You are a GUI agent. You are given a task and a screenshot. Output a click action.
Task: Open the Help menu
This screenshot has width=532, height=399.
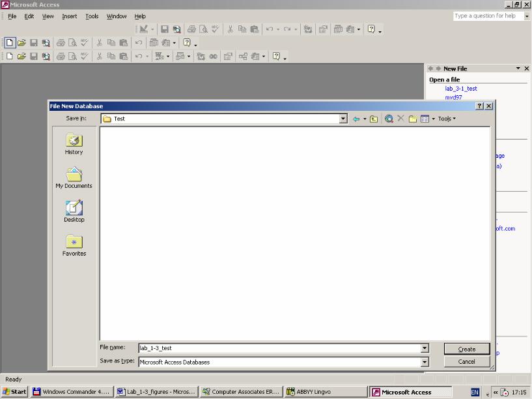(140, 16)
